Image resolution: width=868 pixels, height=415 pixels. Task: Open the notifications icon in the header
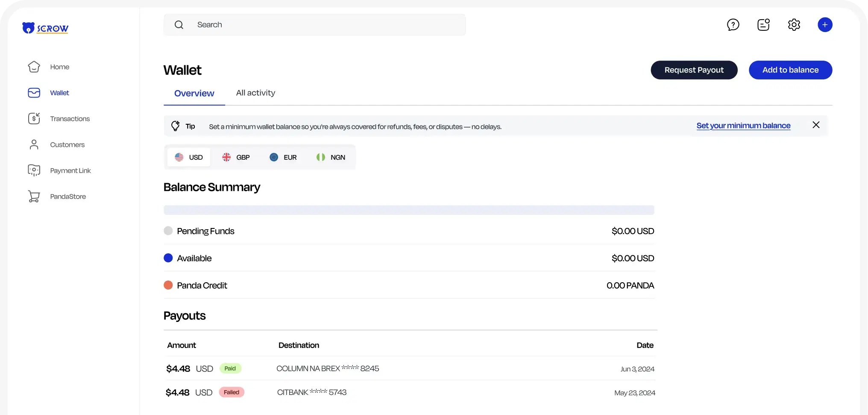pyautogui.click(x=763, y=24)
